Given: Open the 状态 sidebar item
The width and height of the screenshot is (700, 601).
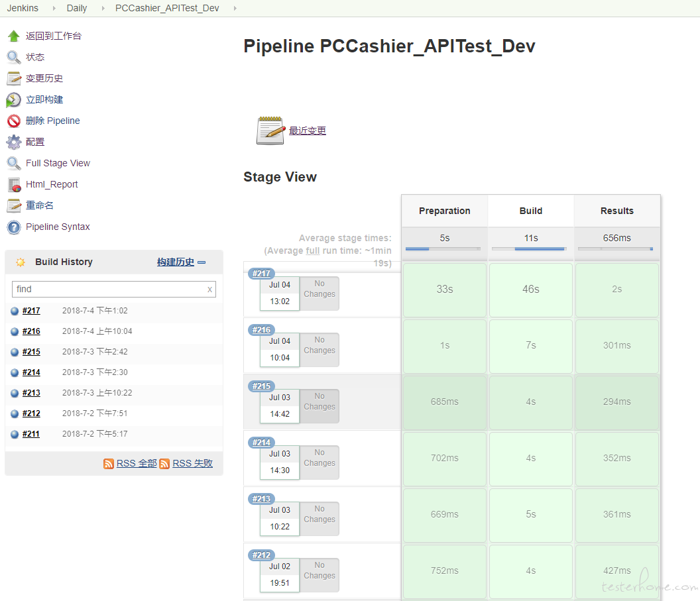Looking at the screenshot, I should (35, 57).
